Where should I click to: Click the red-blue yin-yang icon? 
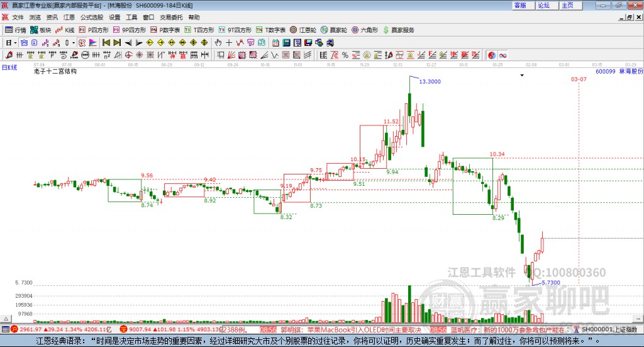coord(492,55)
